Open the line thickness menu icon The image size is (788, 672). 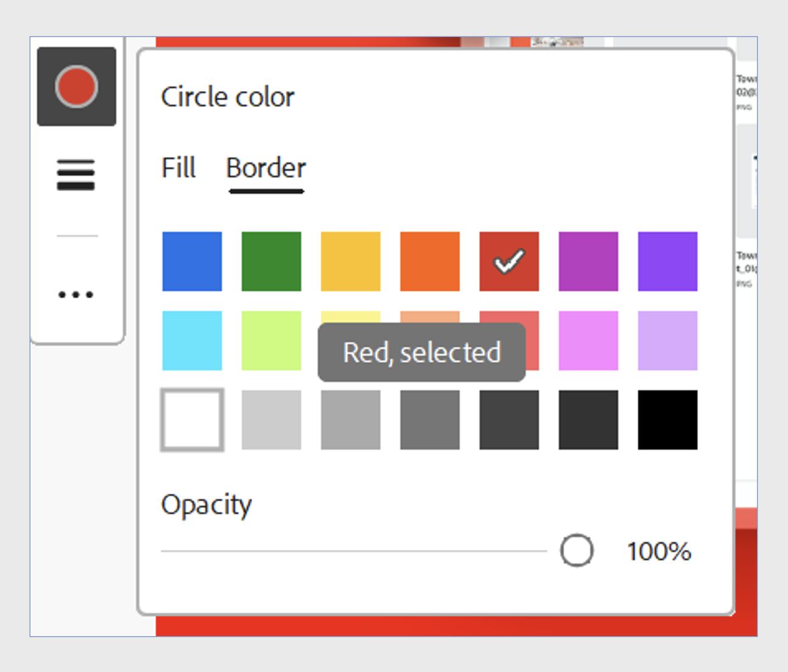[76, 175]
